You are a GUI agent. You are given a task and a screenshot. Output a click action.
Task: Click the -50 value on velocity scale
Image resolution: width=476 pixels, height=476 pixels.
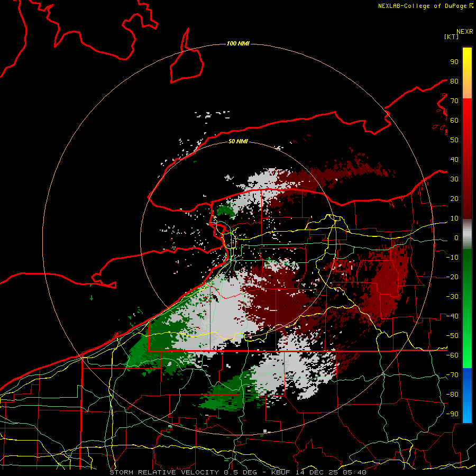tap(452, 336)
